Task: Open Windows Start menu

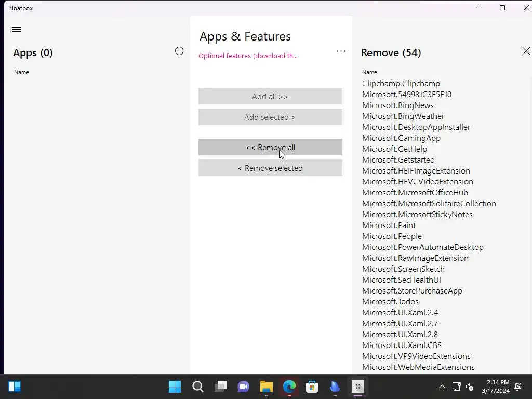Action: point(175,387)
